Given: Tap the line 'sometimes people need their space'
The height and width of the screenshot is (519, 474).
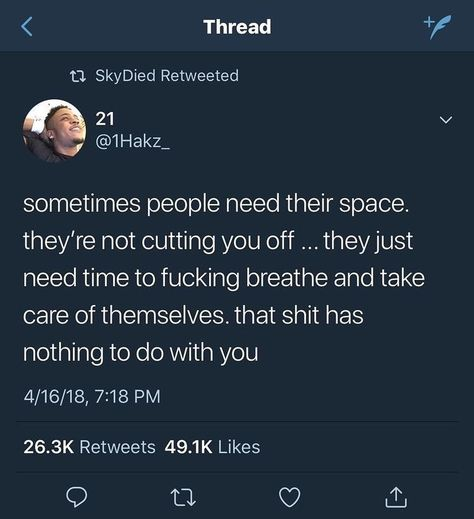Looking at the screenshot, I should click(216, 204).
